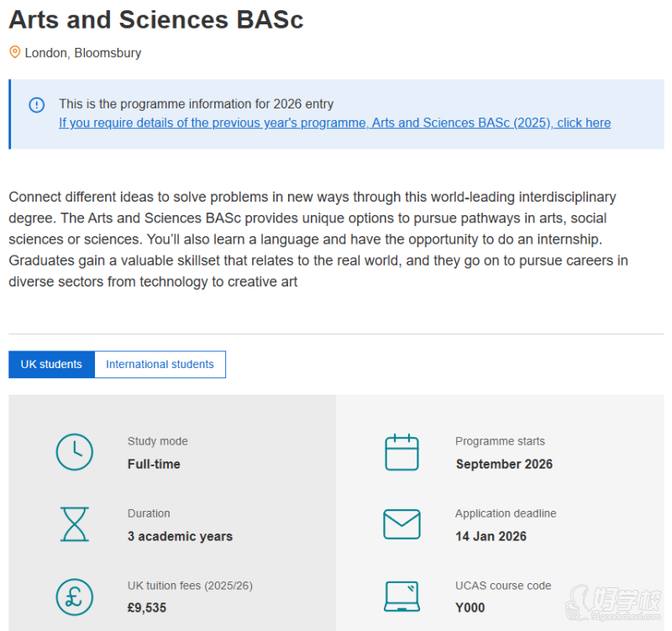The image size is (672, 631).
Task: Click the pound sign icon for tuition fees
Action: point(75,597)
